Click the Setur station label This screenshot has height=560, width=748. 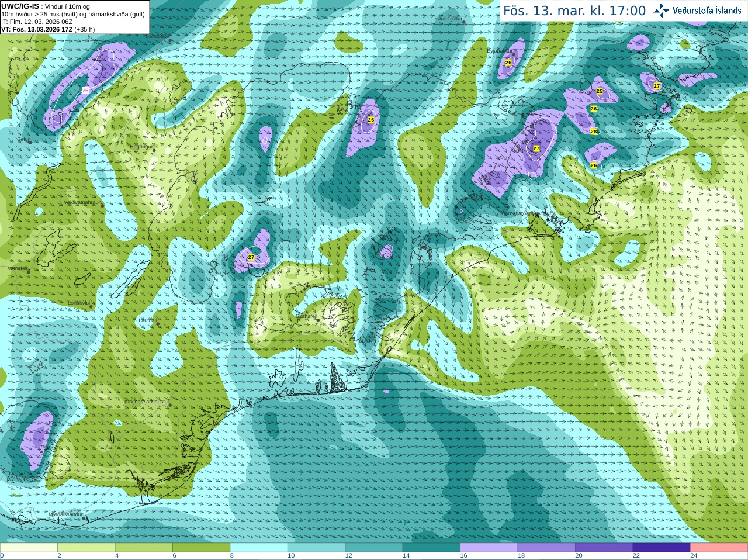tap(23, 139)
